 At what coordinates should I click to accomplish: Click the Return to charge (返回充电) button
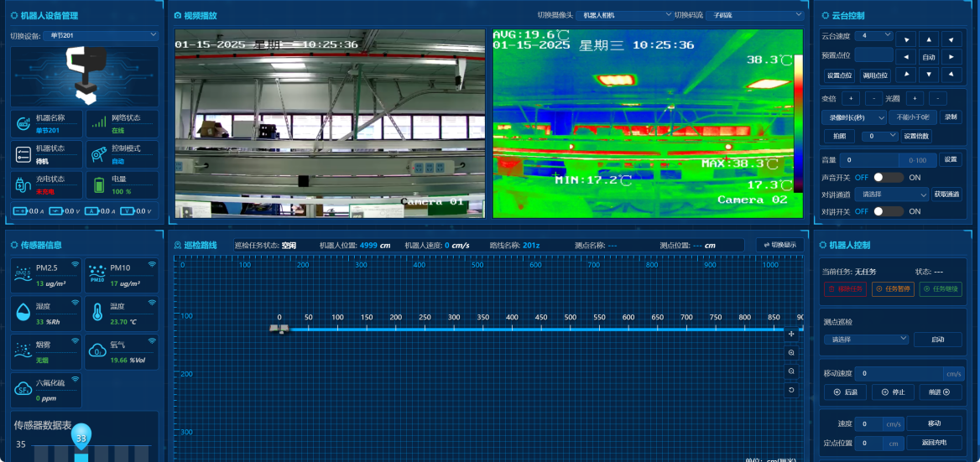click(935, 443)
